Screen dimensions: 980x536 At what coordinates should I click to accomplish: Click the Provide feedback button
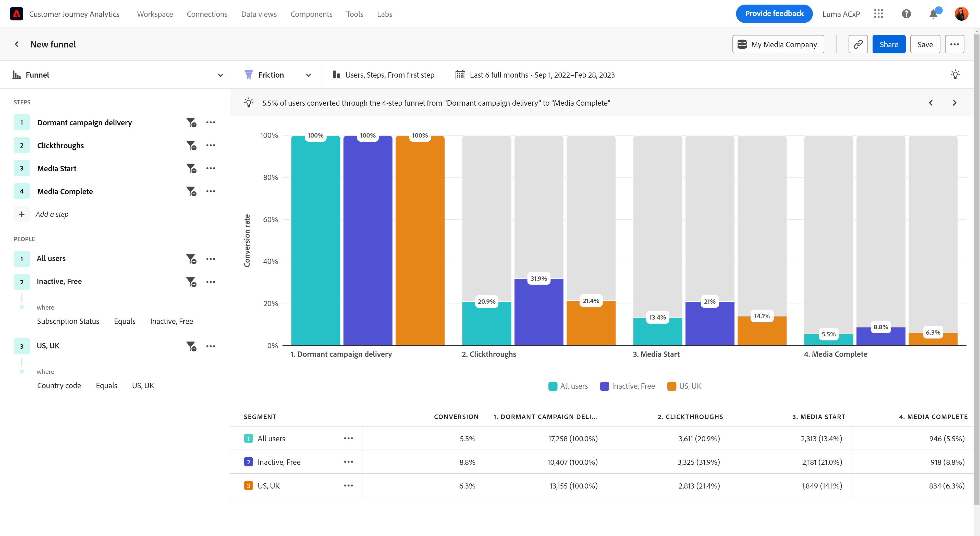tap(774, 14)
